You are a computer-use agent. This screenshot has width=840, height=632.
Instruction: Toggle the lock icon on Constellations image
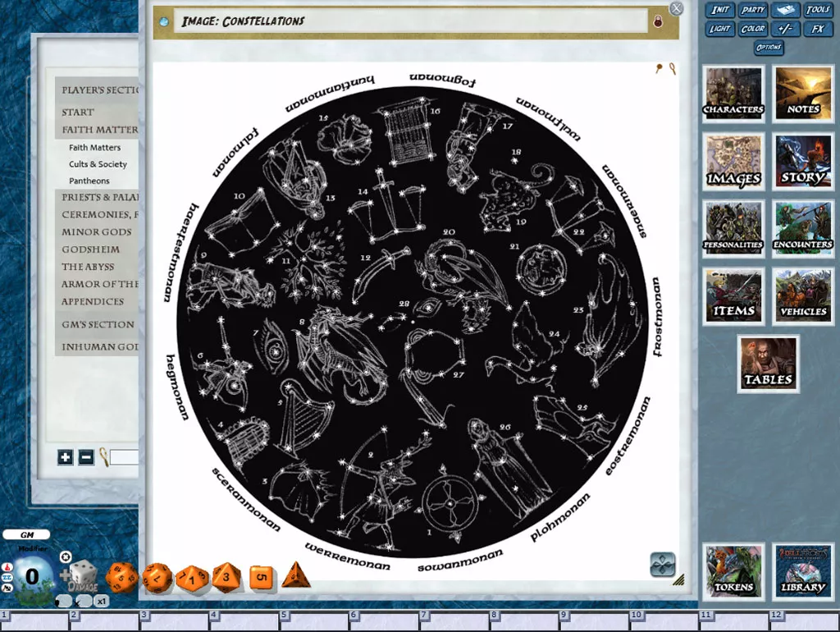[658, 21]
